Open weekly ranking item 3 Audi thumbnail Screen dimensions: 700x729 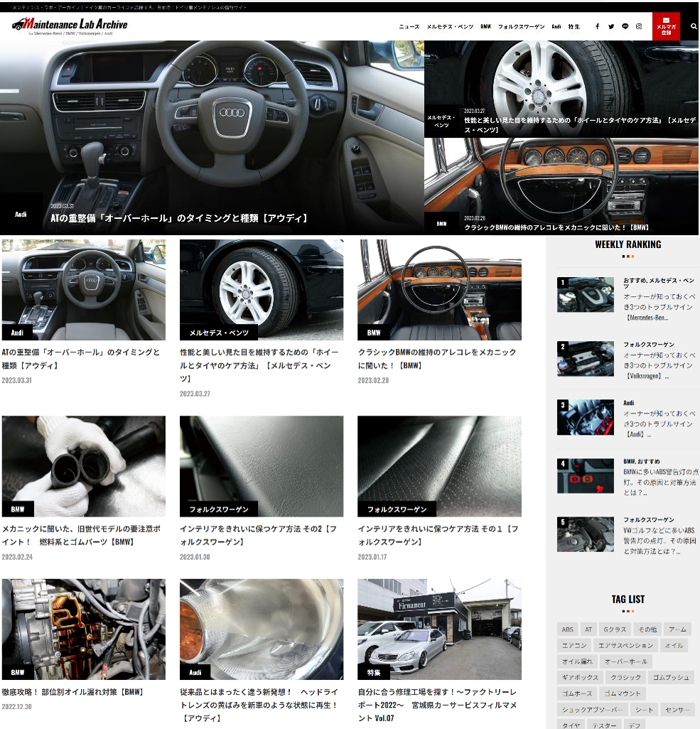585,417
